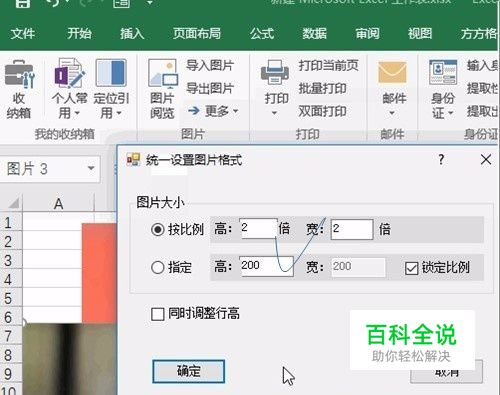Expand the 个人常用 dropdown arrow
500x395 pixels.
(x=77, y=113)
